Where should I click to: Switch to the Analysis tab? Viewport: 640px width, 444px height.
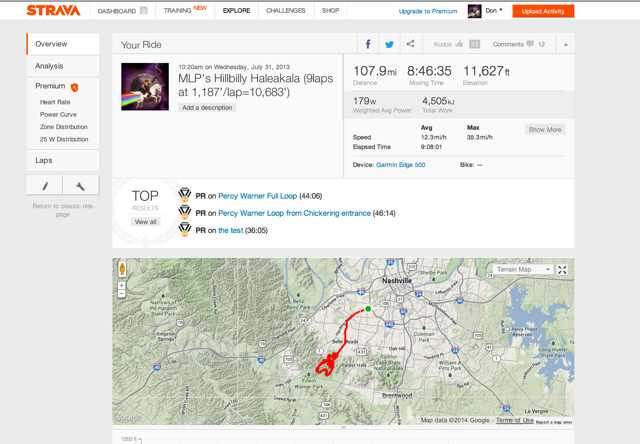point(49,66)
